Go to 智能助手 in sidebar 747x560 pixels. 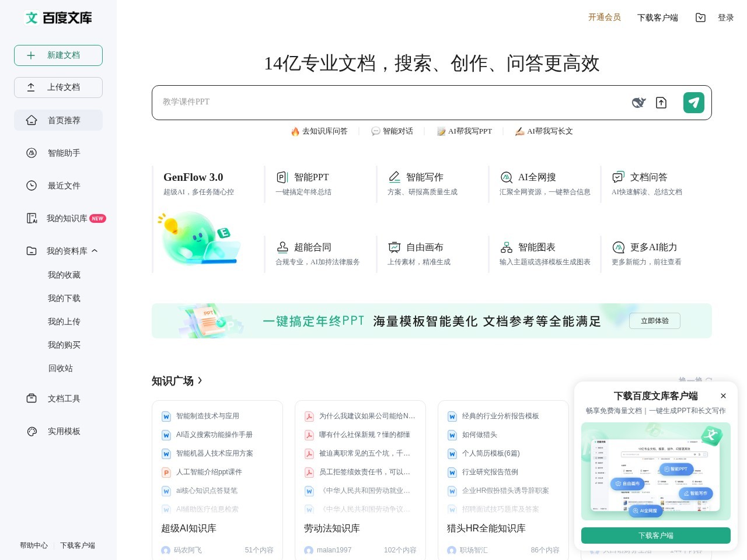64,153
